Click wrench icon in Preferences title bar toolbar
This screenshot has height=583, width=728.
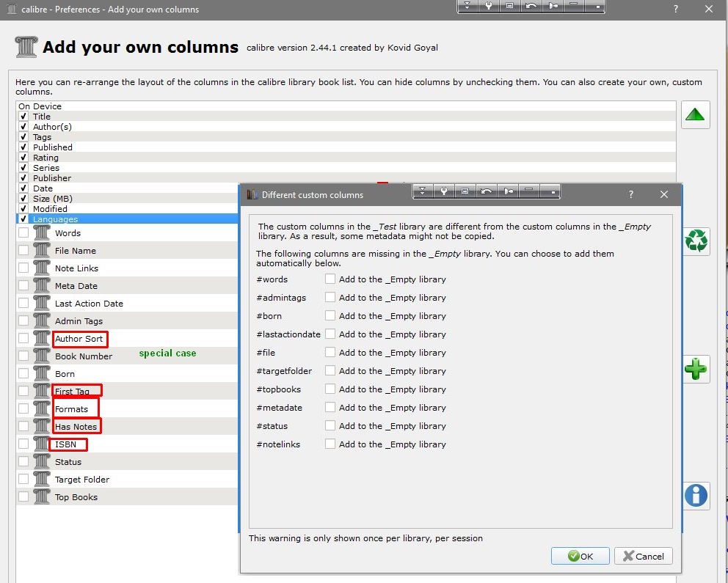(x=489, y=6)
